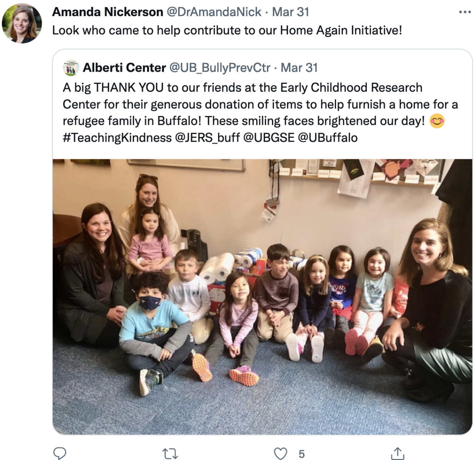Image resolution: width=476 pixels, height=460 pixels.
Task: Open Amanda Nickerson's display name link
Action: coord(107,12)
